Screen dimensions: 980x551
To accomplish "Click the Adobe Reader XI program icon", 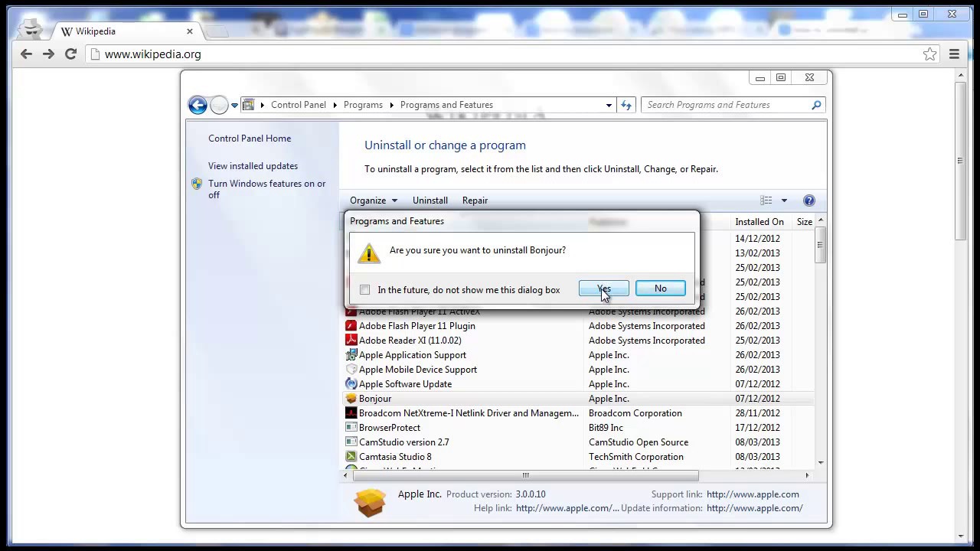I will tap(351, 341).
